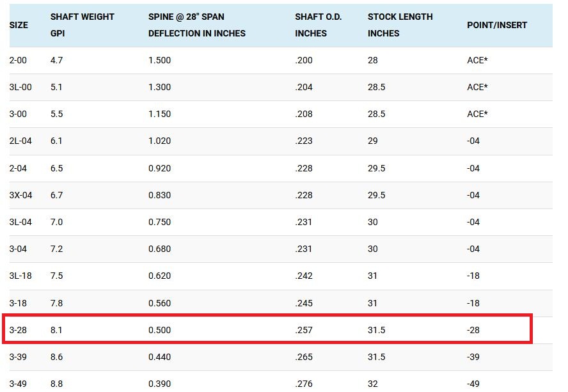The height and width of the screenshot is (392, 568).
Task: Click the 3L-18 size cell
Action: pyautogui.click(x=20, y=276)
